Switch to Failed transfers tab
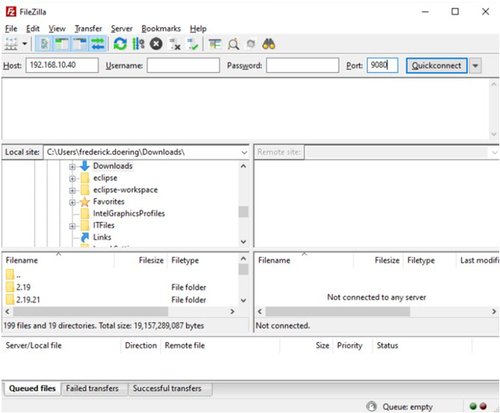This screenshot has width=500, height=413. pos(92,388)
